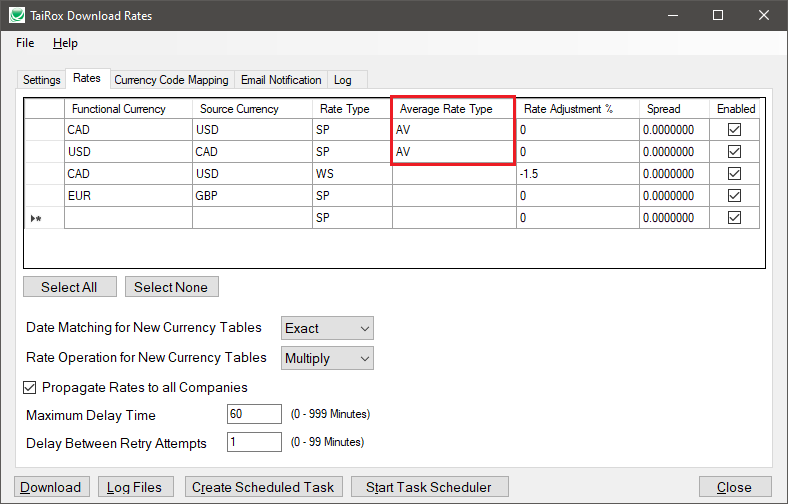Click Source Currency cell in WS row
Viewport: 788px width, 504px height.
pos(252,174)
